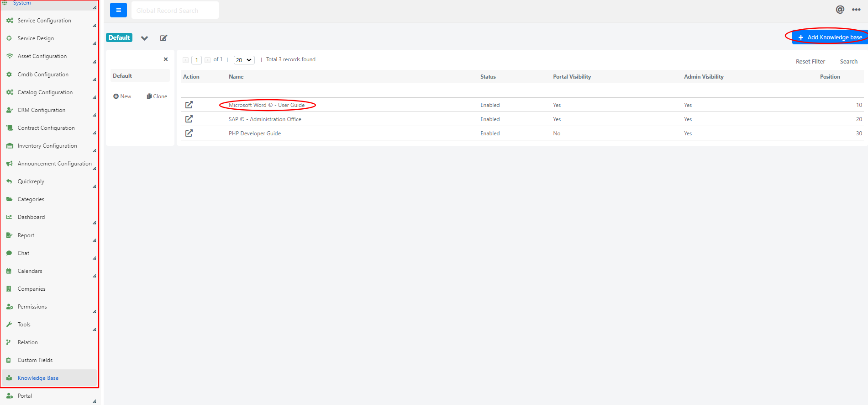The image size is (868, 405).
Task: Click the edit view pencil icon
Action: coord(163,38)
